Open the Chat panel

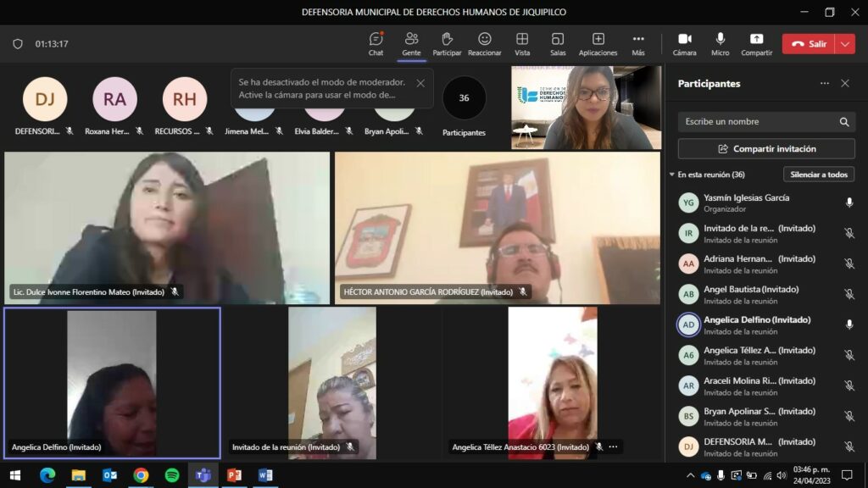(376, 43)
